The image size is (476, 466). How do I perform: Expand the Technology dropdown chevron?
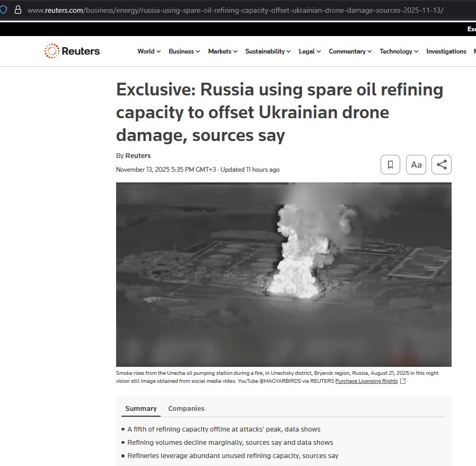pos(416,51)
